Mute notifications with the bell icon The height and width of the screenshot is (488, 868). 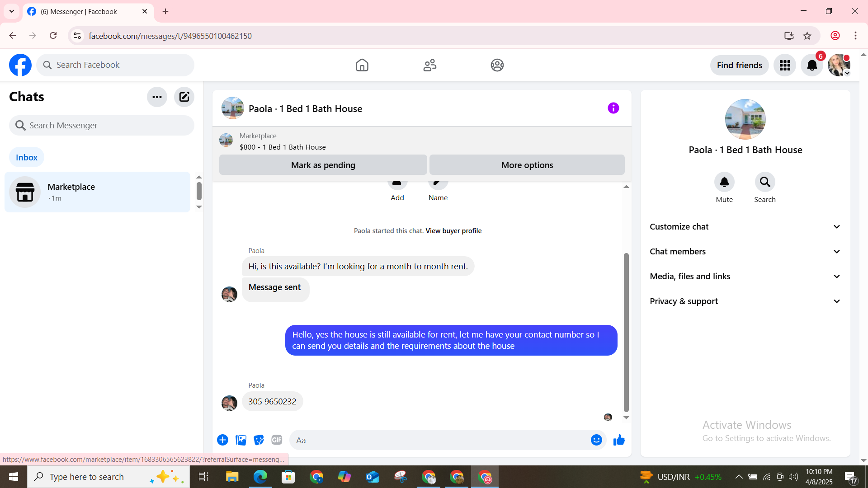(724, 182)
